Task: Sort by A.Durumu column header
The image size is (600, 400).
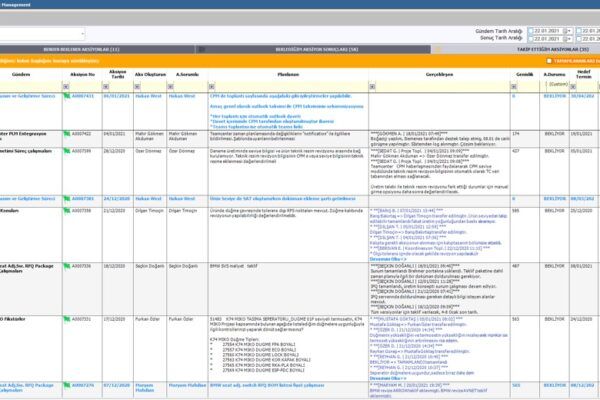Action: click(554, 74)
